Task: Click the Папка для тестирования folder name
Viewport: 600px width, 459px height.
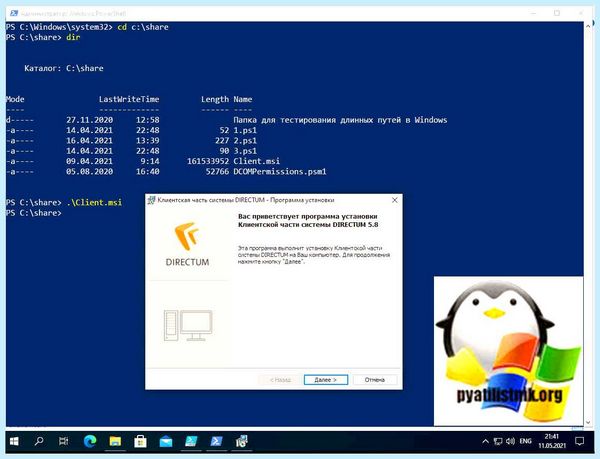Action: pos(340,120)
